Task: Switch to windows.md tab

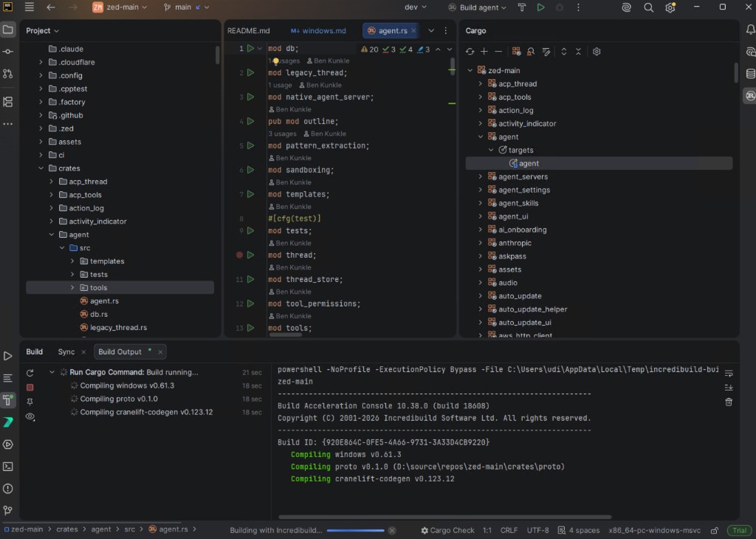Action: [x=319, y=30]
